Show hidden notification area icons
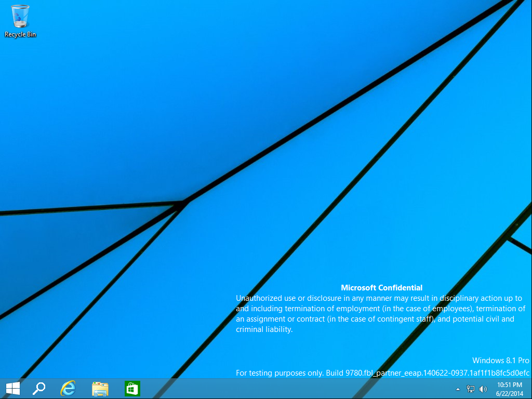This screenshot has height=399, width=532. pos(458,389)
